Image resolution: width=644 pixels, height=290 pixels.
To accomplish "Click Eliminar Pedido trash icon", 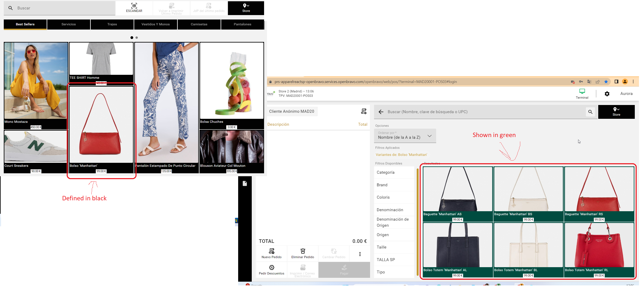I will pyautogui.click(x=303, y=251).
